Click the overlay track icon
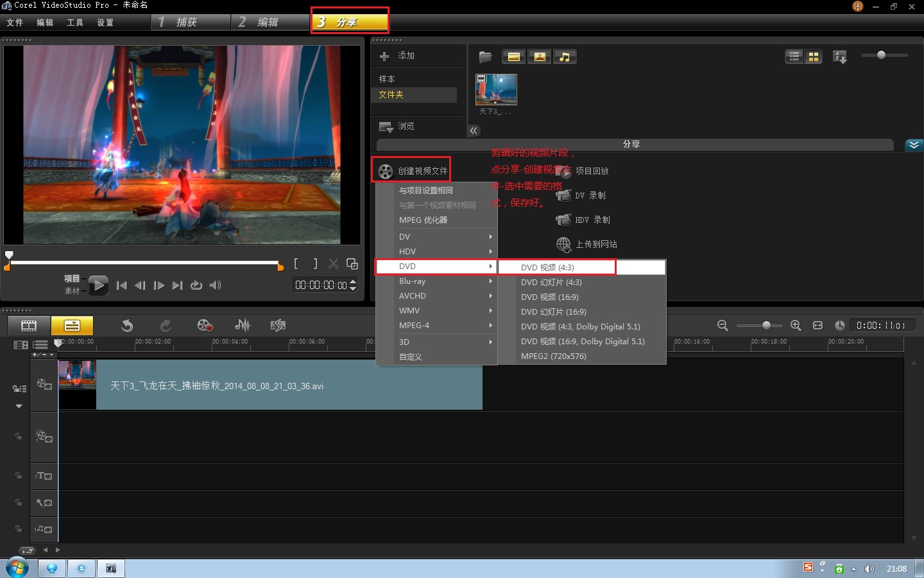This screenshot has height=578, width=924. [44, 437]
